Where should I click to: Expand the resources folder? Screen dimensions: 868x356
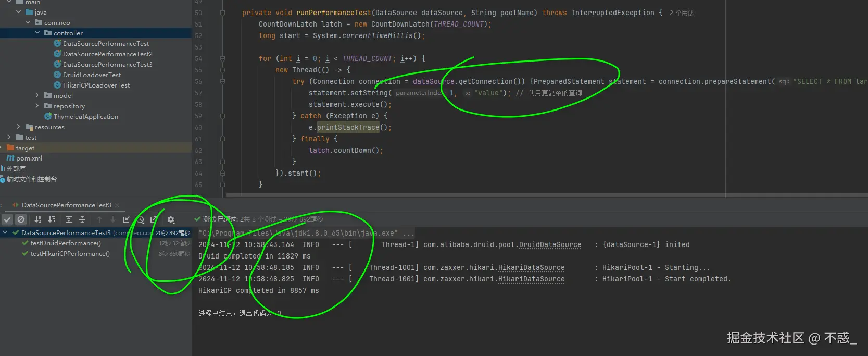click(x=19, y=127)
